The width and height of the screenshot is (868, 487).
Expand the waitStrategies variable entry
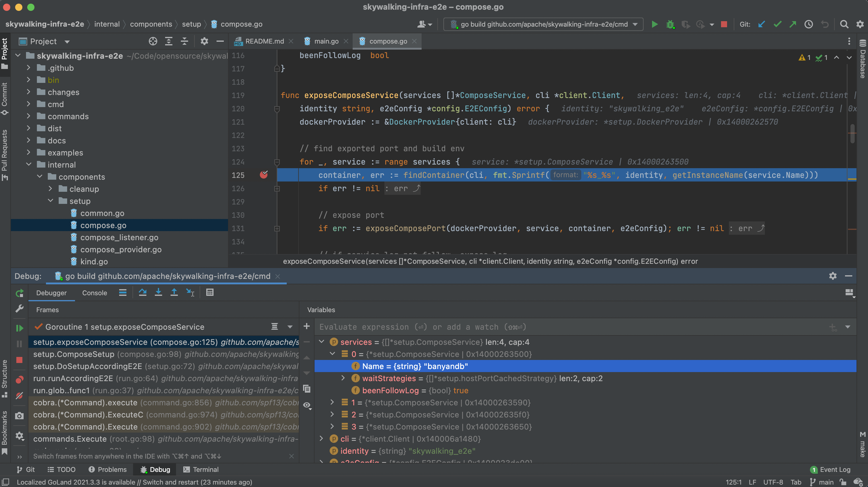pyautogui.click(x=343, y=378)
